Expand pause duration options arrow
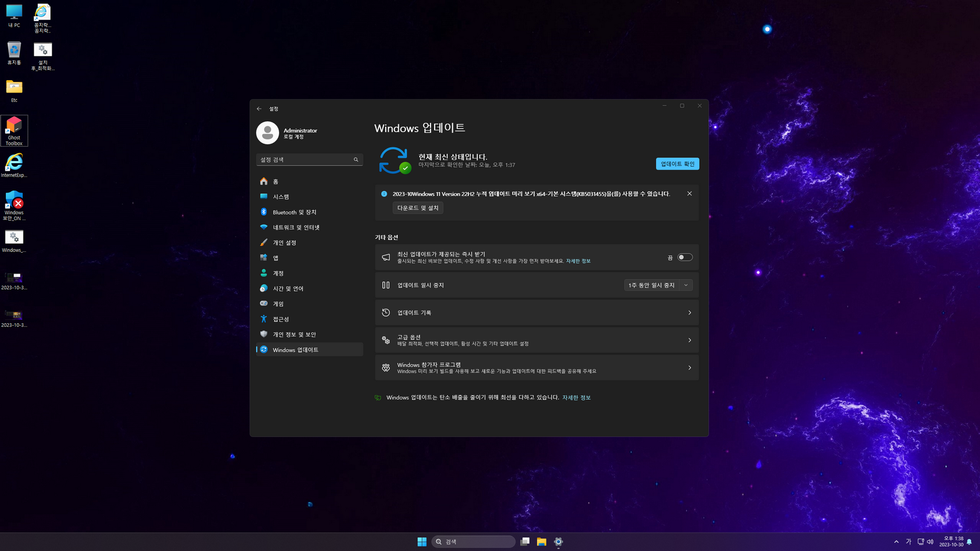 point(686,285)
